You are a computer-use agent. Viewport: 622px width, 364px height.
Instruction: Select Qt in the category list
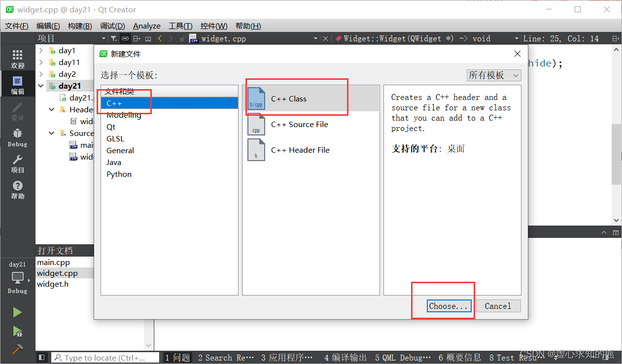click(x=170, y=127)
